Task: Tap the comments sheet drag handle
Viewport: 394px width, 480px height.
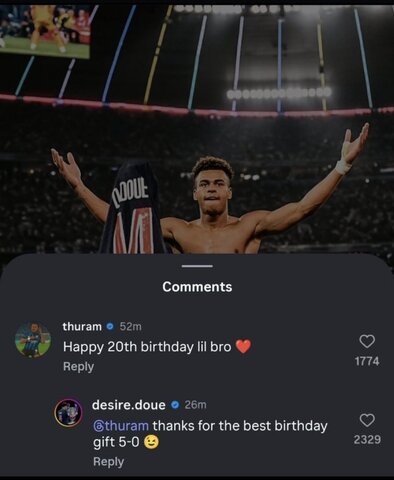Action: (x=197, y=266)
